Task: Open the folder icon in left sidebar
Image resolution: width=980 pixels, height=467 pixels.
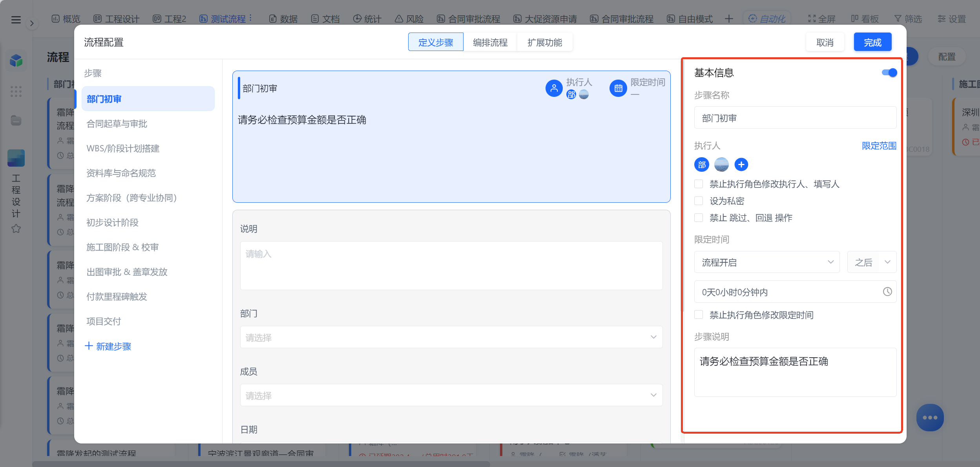Action: 16,121
